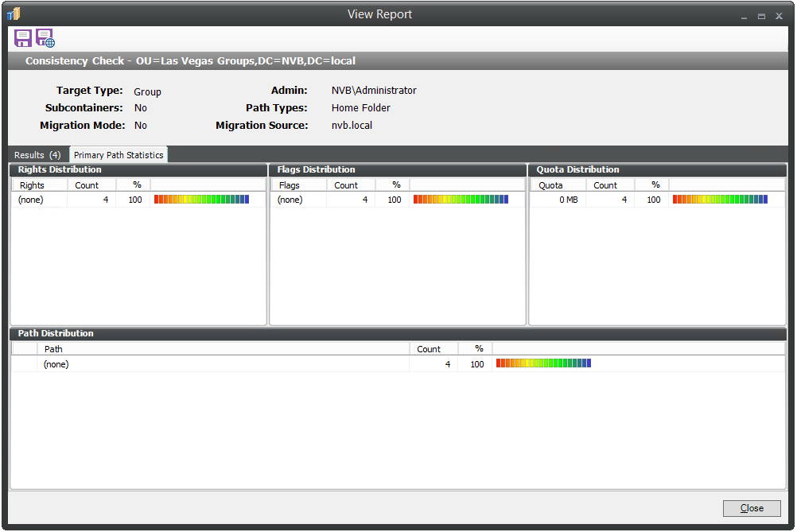797x532 pixels.
Task: Sort by Quota column header
Action: 558,185
